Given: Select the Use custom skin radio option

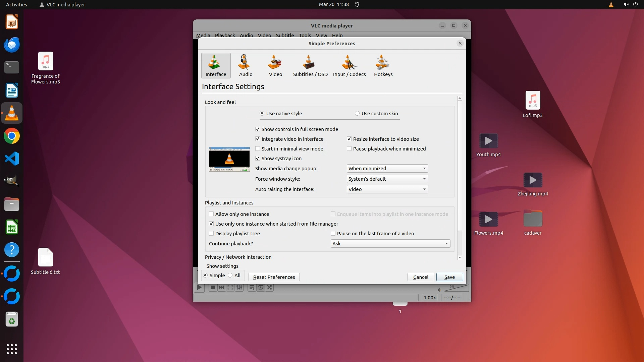Looking at the screenshot, I should 357,114.
